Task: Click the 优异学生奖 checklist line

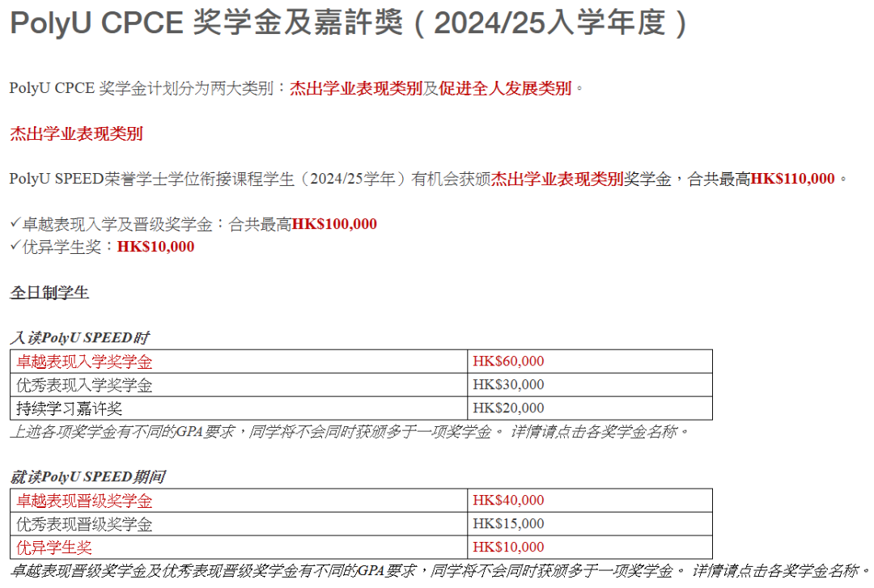Action: point(102,247)
